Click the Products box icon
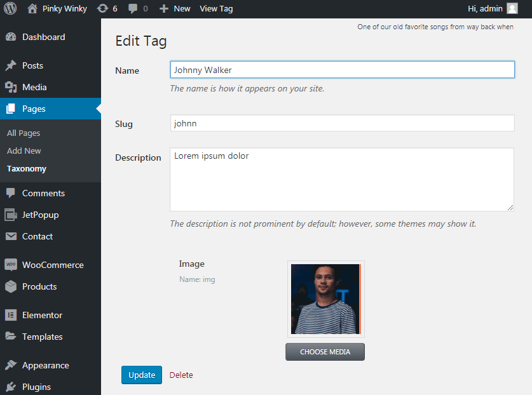 (11, 286)
